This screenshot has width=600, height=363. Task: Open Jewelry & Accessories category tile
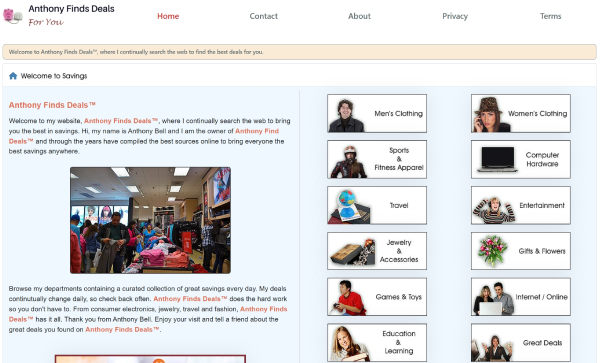(377, 251)
